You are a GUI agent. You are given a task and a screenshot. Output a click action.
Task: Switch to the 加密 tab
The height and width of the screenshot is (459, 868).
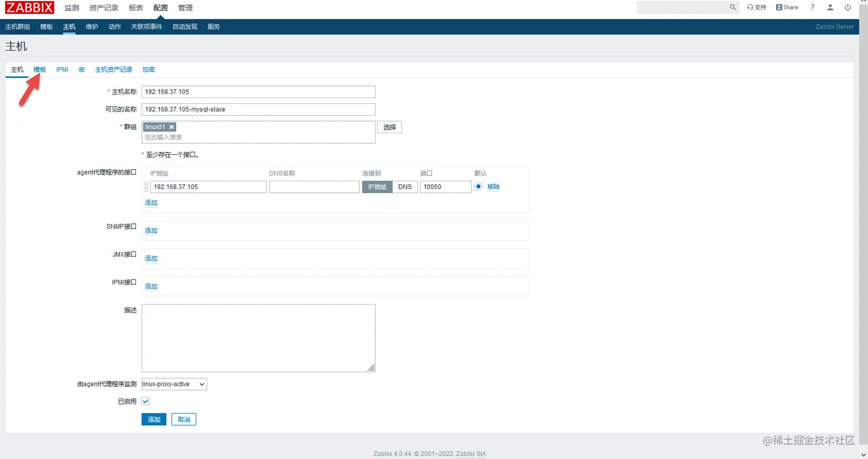pos(149,69)
